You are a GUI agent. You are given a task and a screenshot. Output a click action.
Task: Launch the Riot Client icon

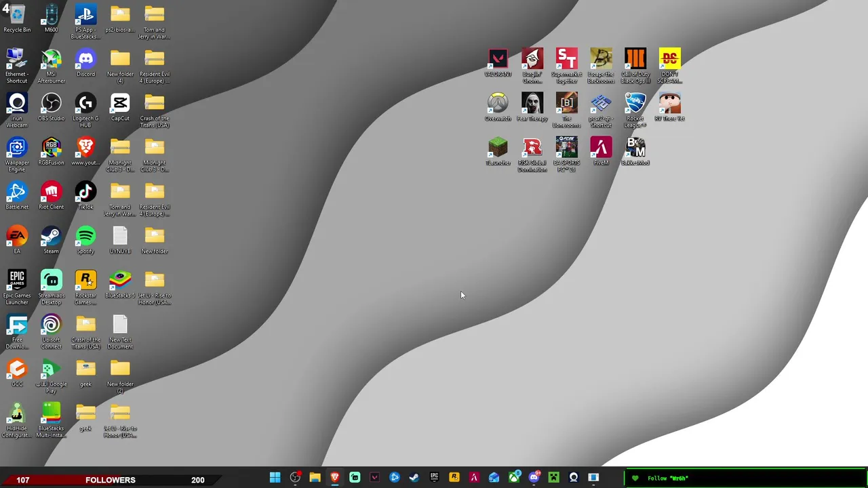(x=51, y=196)
